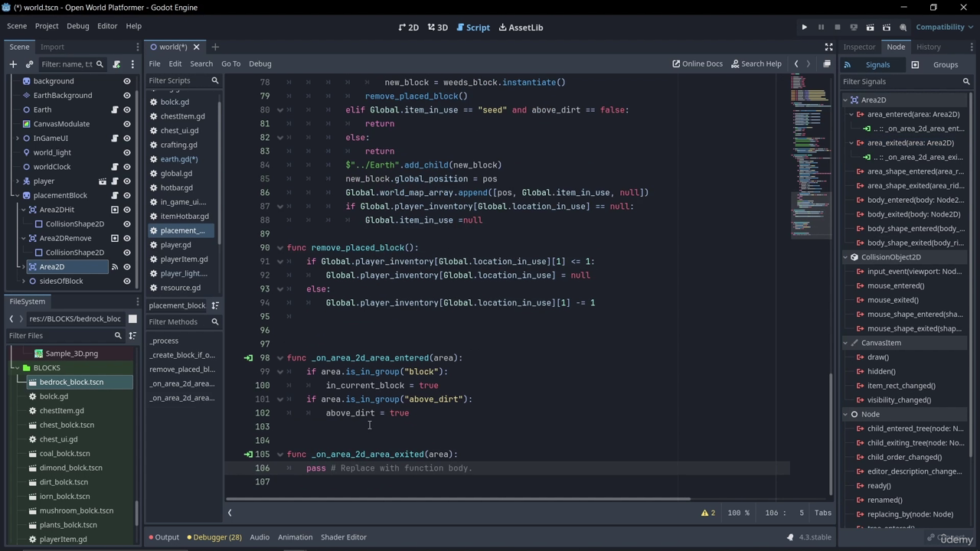Viewport: 980px width, 551px height.
Task: Click the Search Help button
Action: point(756,64)
